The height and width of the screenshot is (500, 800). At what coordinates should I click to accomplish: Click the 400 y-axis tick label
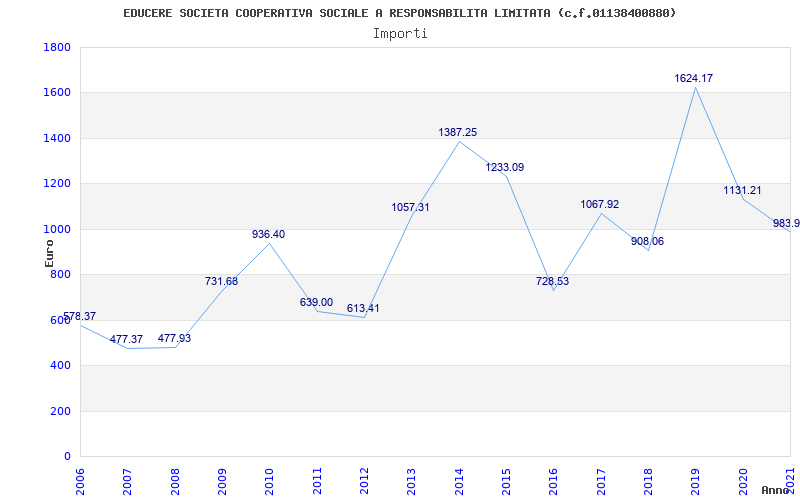click(60, 365)
